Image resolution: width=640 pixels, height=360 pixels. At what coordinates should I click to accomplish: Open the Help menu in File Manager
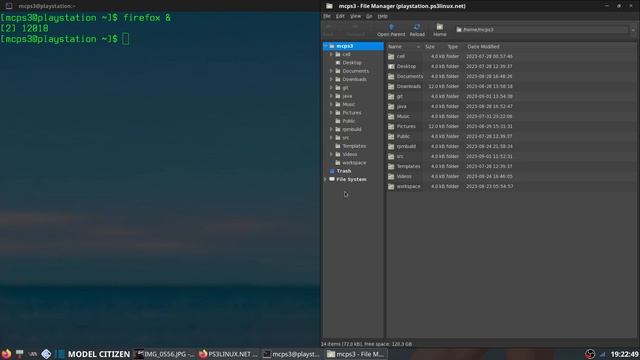(x=382, y=16)
